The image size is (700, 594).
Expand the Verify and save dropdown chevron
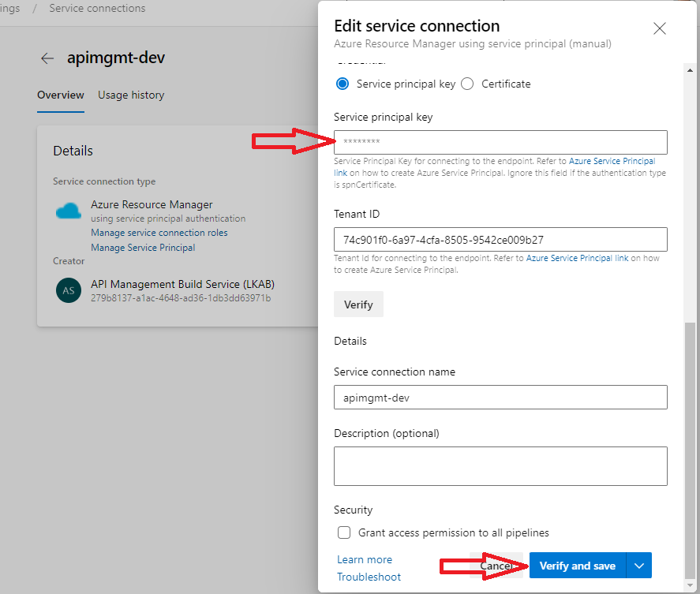tap(639, 565)
